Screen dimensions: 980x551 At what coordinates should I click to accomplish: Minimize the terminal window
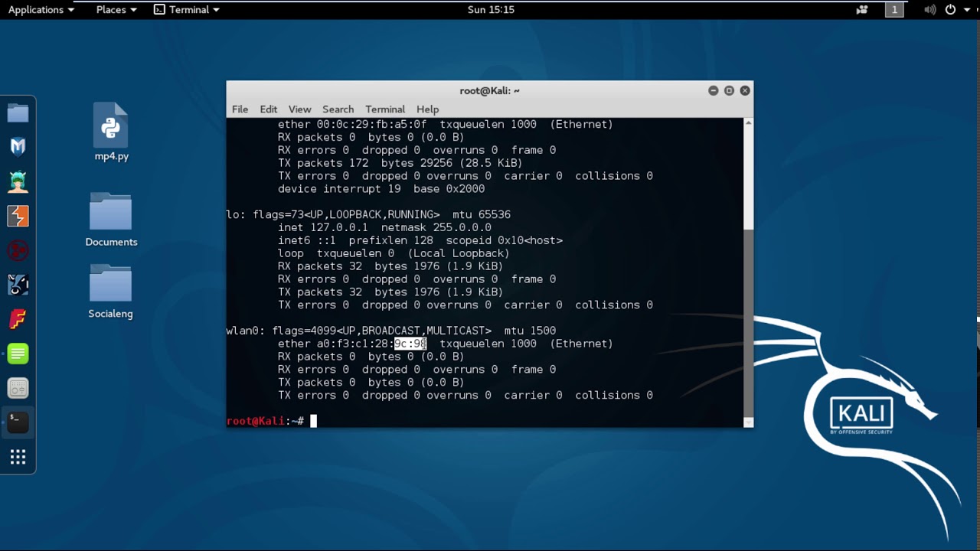[x=714, y=90]
